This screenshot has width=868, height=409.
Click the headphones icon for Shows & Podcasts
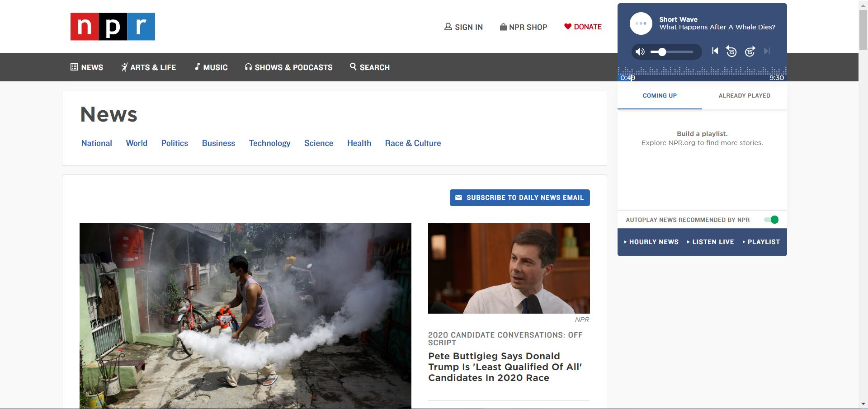point(248,67)
